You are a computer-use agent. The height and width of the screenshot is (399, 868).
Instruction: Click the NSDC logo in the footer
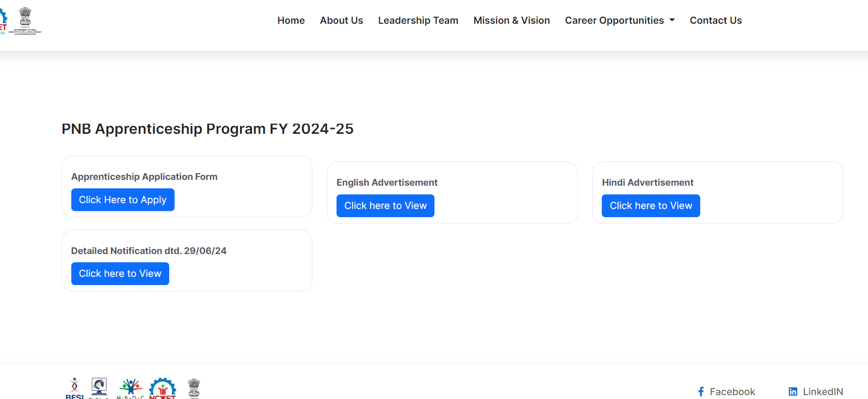[x=130, y=389]
